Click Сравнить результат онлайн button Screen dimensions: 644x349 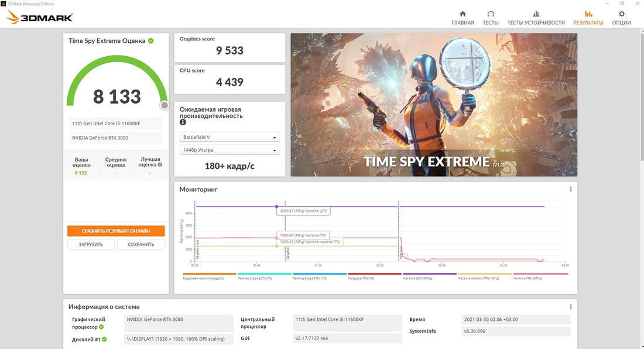pos(116,231)
